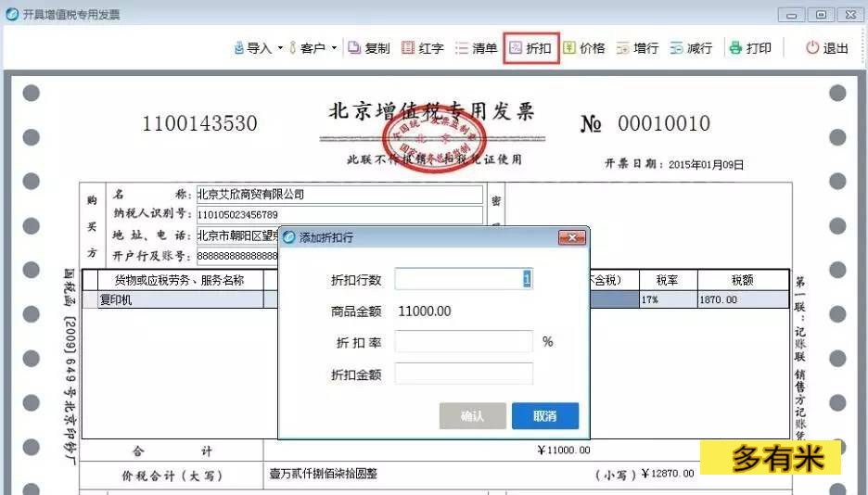Add a row with 增行
868x495 pixels.
click(637, 48)
